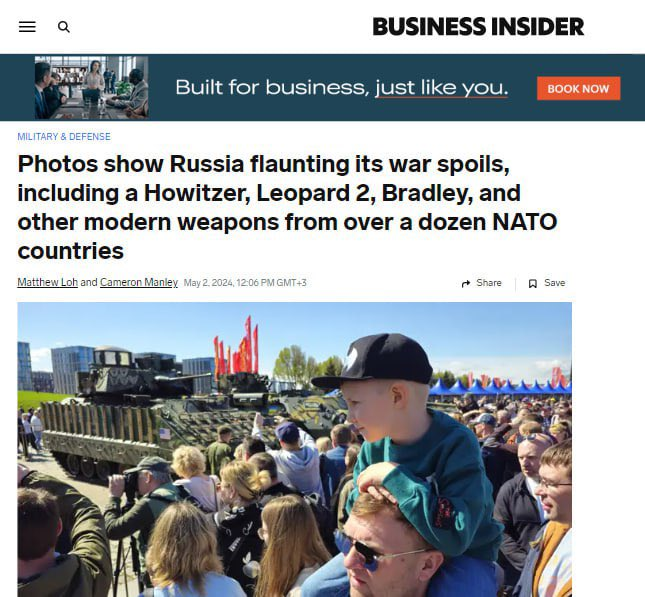Click the 'just like you' underlined text
The width and height of the screenshot is (645, 597).
(441, 88)
